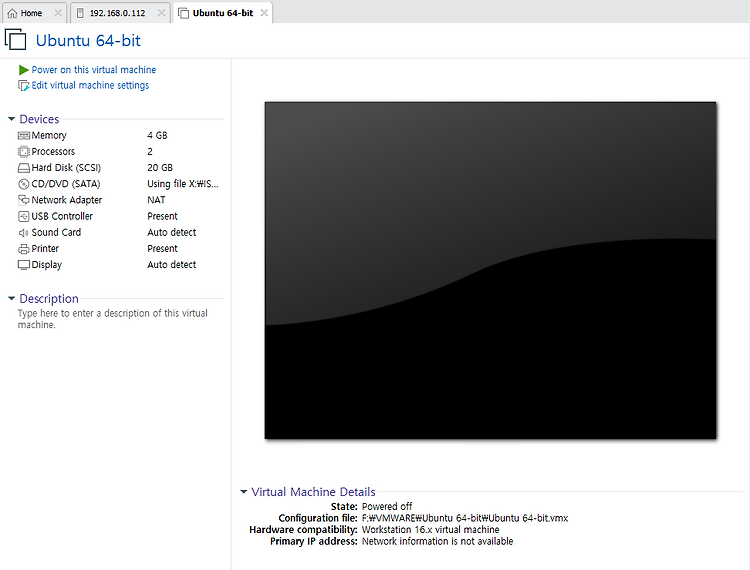Select the USB Controller entry
The image size is (750, 570).
pyautogui.click(x=62, y=216)
